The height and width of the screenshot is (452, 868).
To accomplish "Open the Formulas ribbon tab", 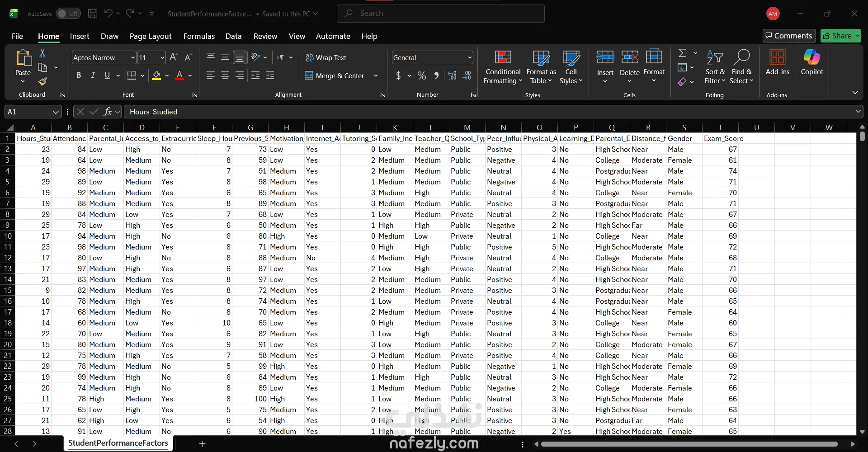I will 199,36.
